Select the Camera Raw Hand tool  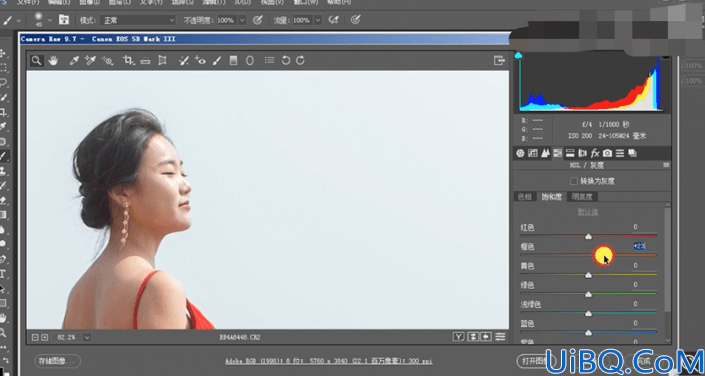point(54,61)
